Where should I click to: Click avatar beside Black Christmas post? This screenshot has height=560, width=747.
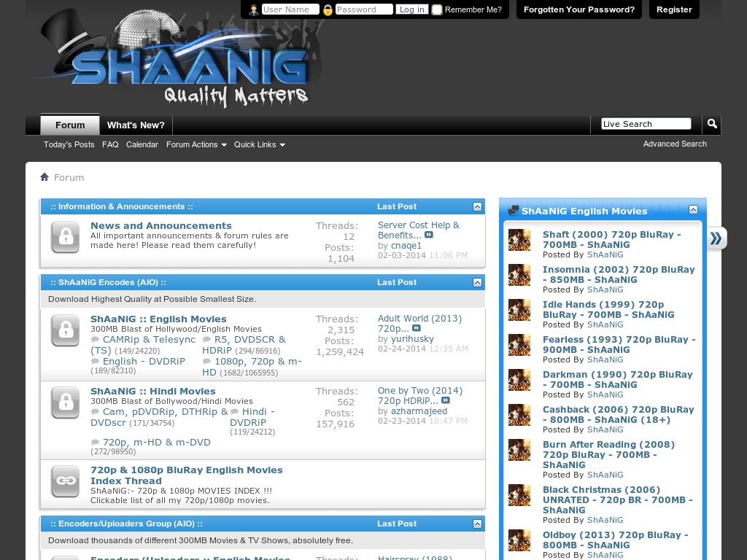pyautogui.click(x=519, y=495)
